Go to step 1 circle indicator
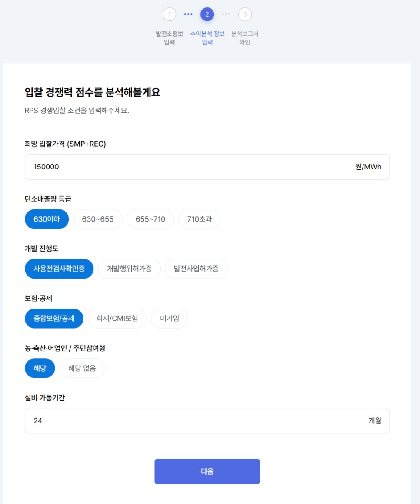The width and height of the screenshot is (420, 504). [x=169, y=14]
